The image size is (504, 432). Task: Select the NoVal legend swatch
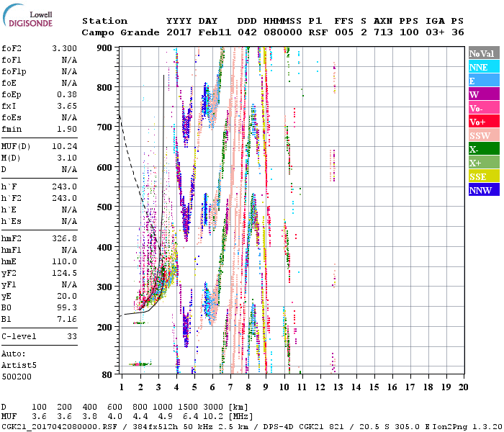point(482,53)
